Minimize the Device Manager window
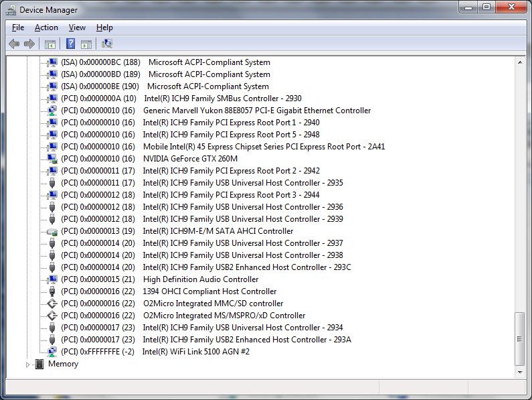The width and height of the screenshot is (532, 400). coord(468,7)
